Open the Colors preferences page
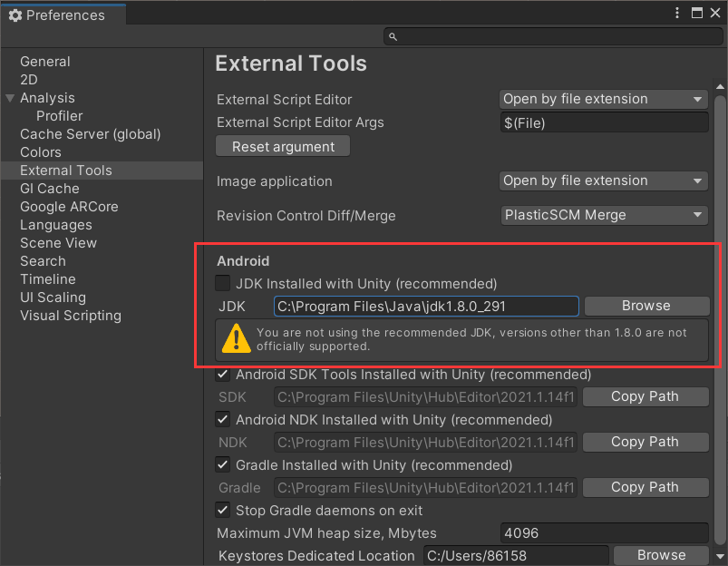The height and width of the screenshot is (566, 728). [x=41, y=152]
